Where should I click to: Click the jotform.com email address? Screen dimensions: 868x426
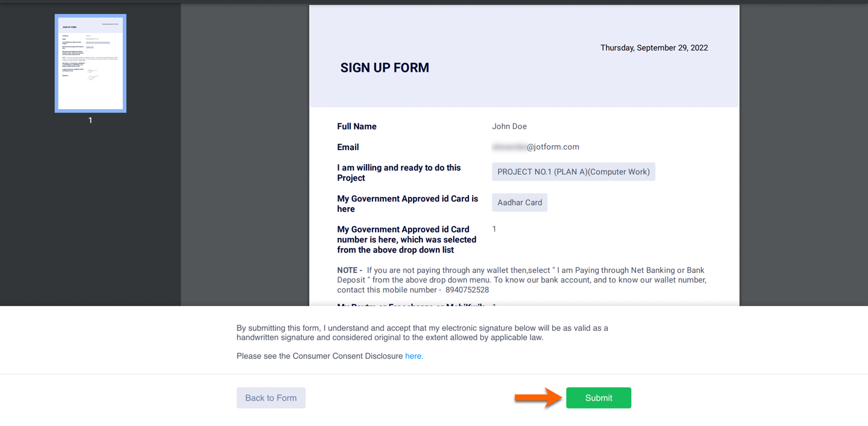[536, 147]
